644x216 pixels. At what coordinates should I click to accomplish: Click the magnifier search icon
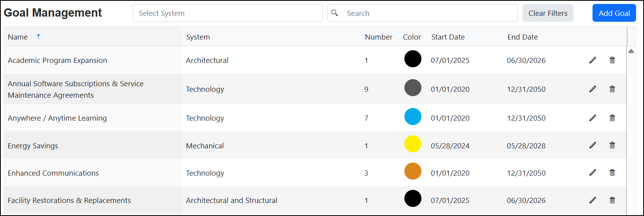(x=335, y=13)
